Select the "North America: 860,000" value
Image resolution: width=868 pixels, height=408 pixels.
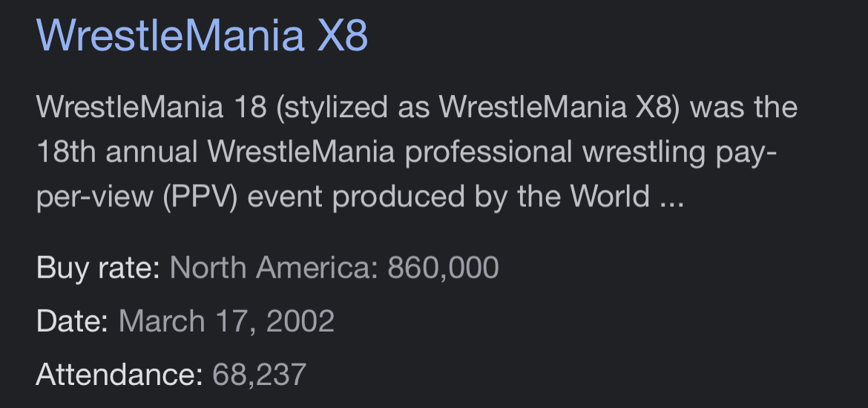(334, 267)
